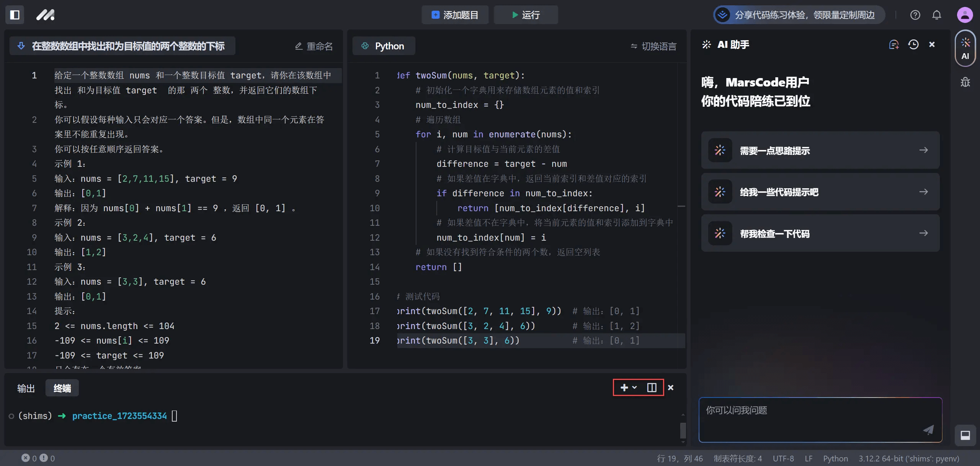
Task: Open AI chat history clock icon
Action: coord(913,45)
